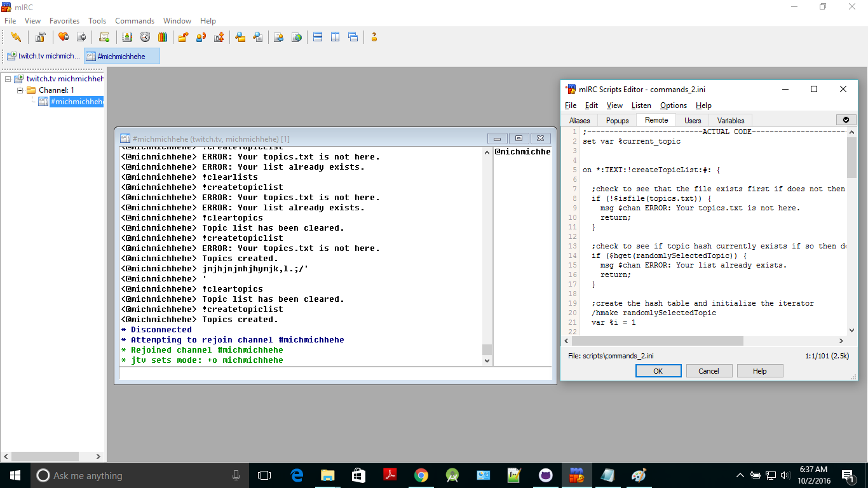Select #michmichhehe channel in the tree
868x488 pixels.
(x=76, y=102)
